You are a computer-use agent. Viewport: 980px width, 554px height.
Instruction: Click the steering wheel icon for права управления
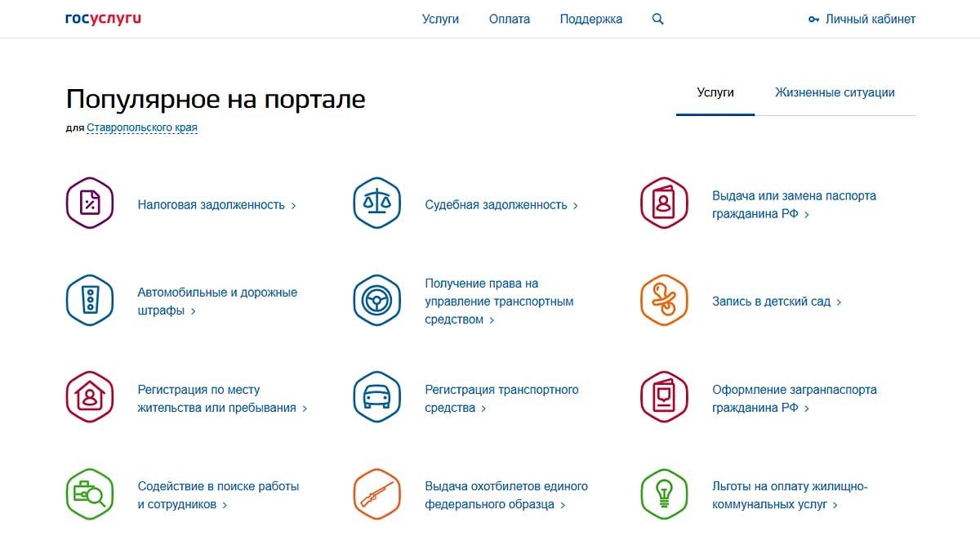[x=376, y=300]
